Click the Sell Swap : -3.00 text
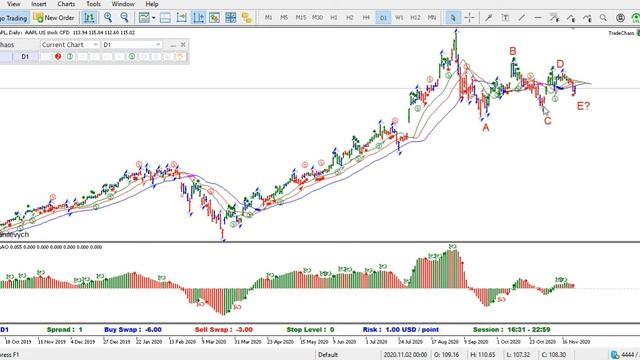Screen dimensions: 640x360 224,329
